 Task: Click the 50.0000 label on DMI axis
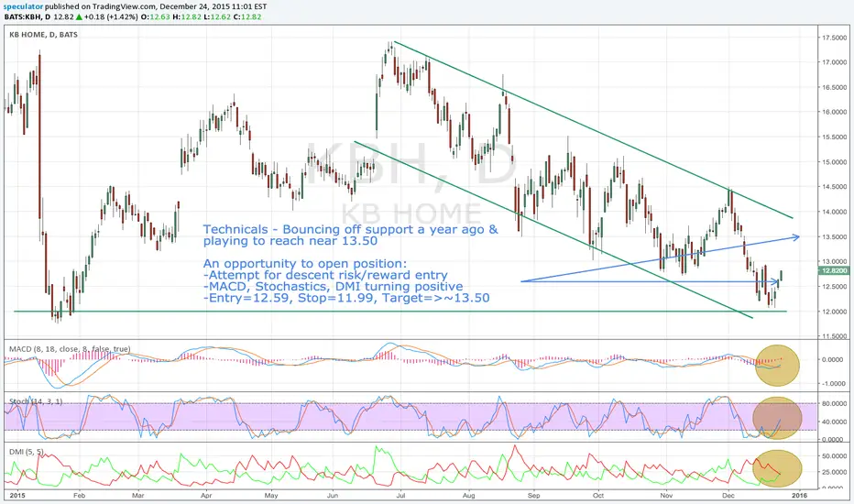(834, 455)
